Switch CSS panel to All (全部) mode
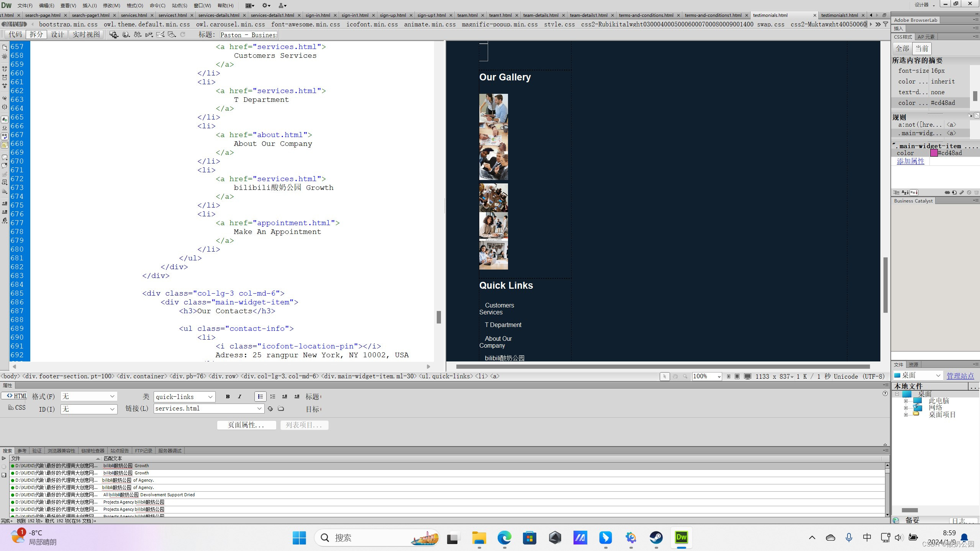Viewport: 980px width, 551px height. [x=902, y=48]
